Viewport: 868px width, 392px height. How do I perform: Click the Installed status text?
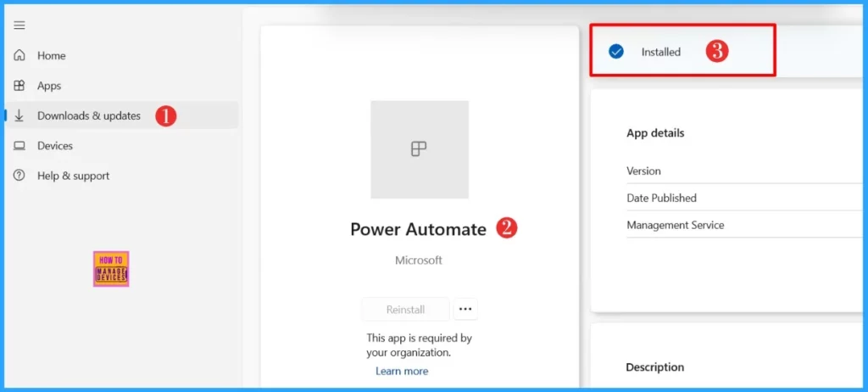click(x=661, y=52)
